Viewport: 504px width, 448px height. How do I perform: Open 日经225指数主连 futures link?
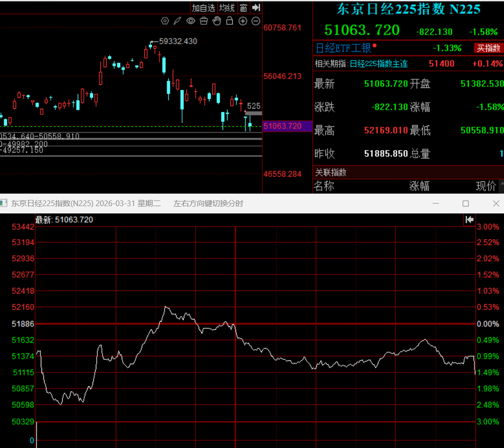click(379, 64)
